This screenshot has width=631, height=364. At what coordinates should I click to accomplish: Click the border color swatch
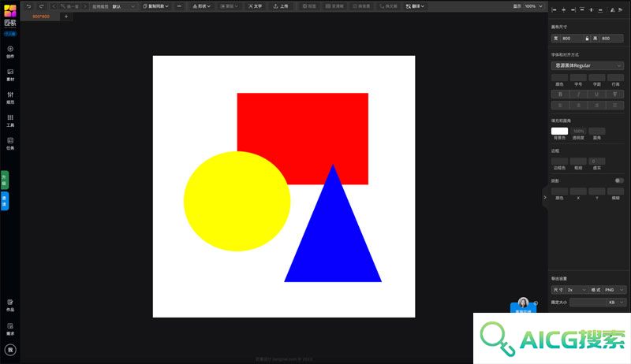click(x=559, y=161)
